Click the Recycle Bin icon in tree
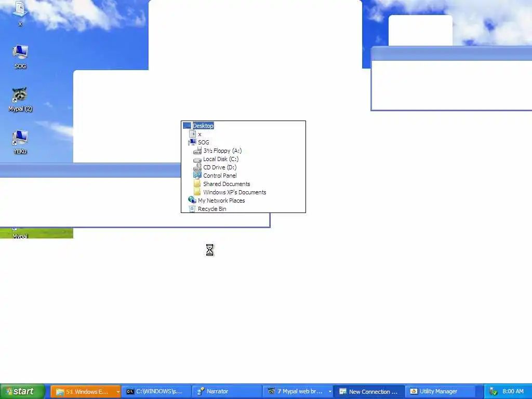Image resolution: width=532 pixels, height=399 pixels. pyautogui.click(x=192, y=209)
